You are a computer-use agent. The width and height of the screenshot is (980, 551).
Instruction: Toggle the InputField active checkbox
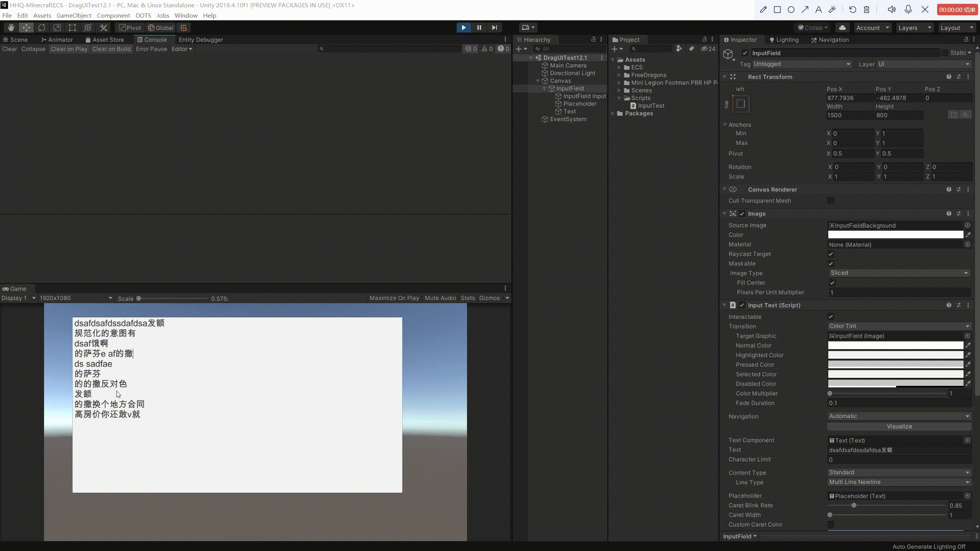tap(745, 53)
